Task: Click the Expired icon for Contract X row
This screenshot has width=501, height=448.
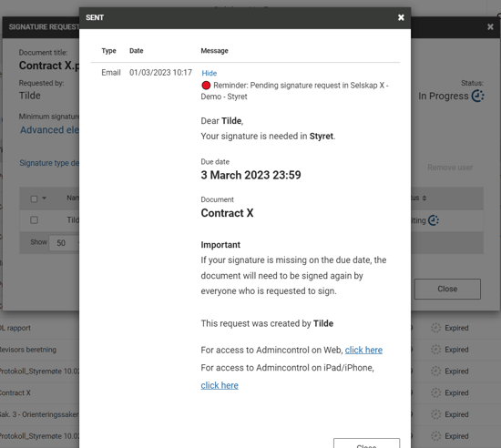Action: 435,392
